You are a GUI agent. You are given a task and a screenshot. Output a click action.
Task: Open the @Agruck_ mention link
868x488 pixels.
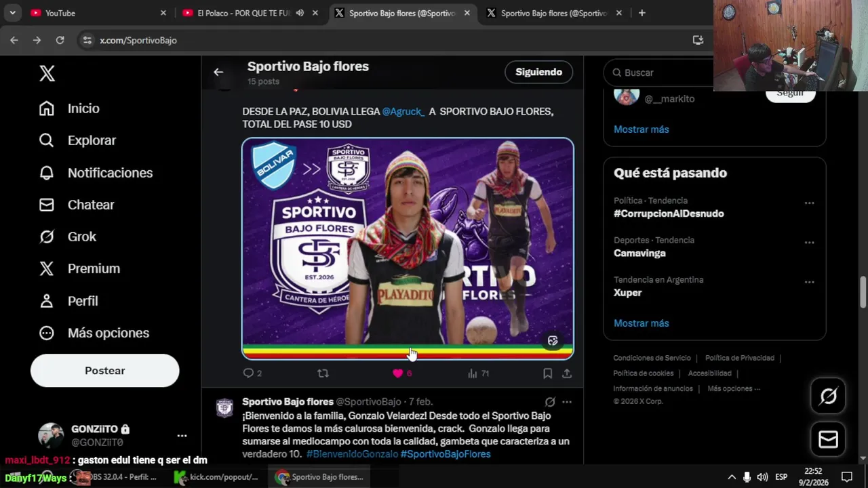[403, 111]
